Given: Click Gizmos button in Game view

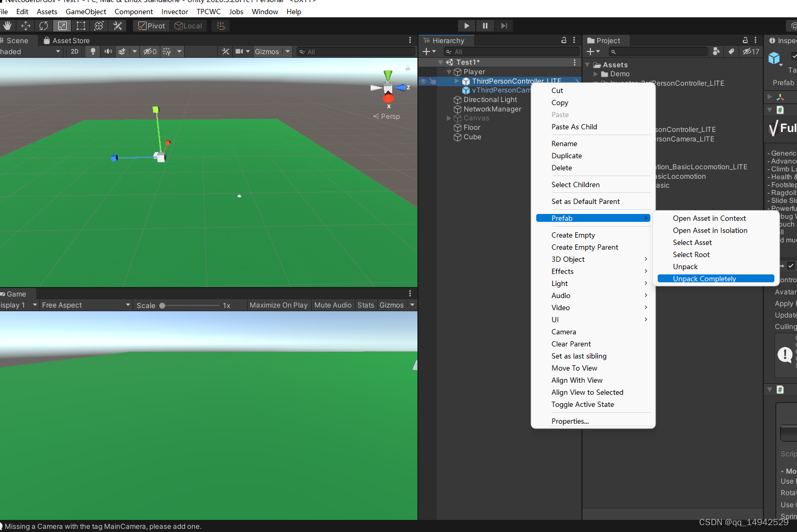Looking at the screenshot, I should coord(392,305).
